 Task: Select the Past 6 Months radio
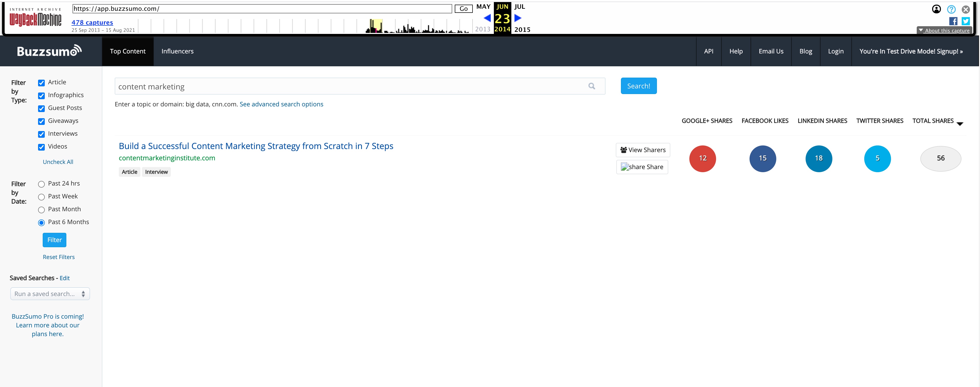pyautogui.click(x=41, y=223)
